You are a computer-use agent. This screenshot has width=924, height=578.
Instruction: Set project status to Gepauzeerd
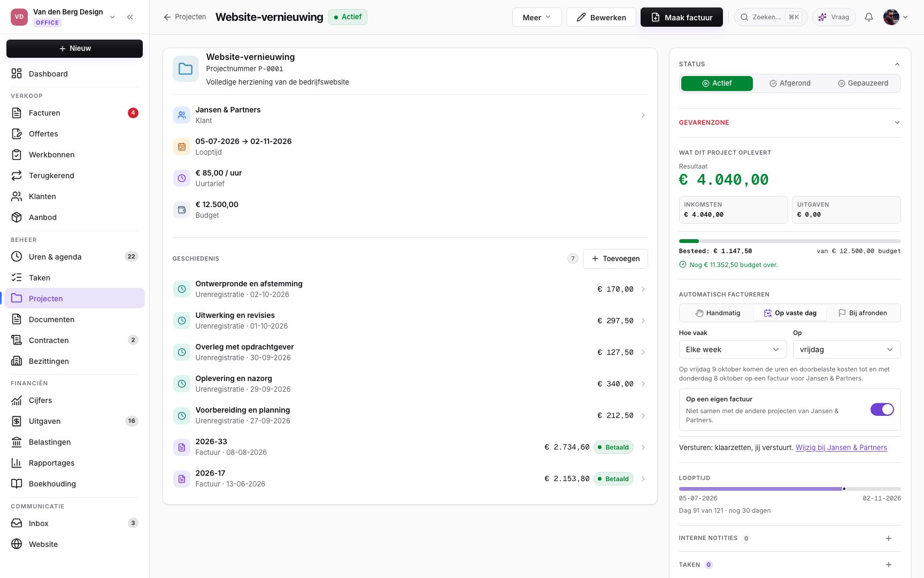coord(863,83)
